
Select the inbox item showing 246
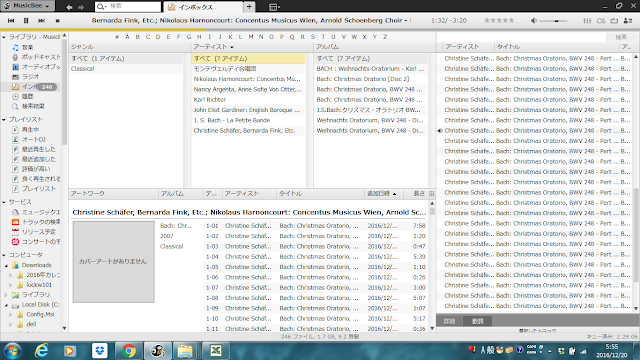(34, 87)
